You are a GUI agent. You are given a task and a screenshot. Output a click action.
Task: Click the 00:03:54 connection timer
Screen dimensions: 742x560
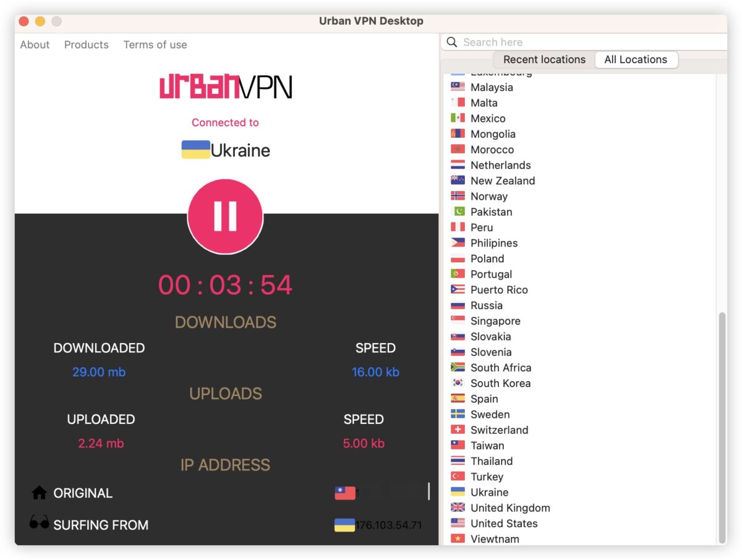(225, 285)
